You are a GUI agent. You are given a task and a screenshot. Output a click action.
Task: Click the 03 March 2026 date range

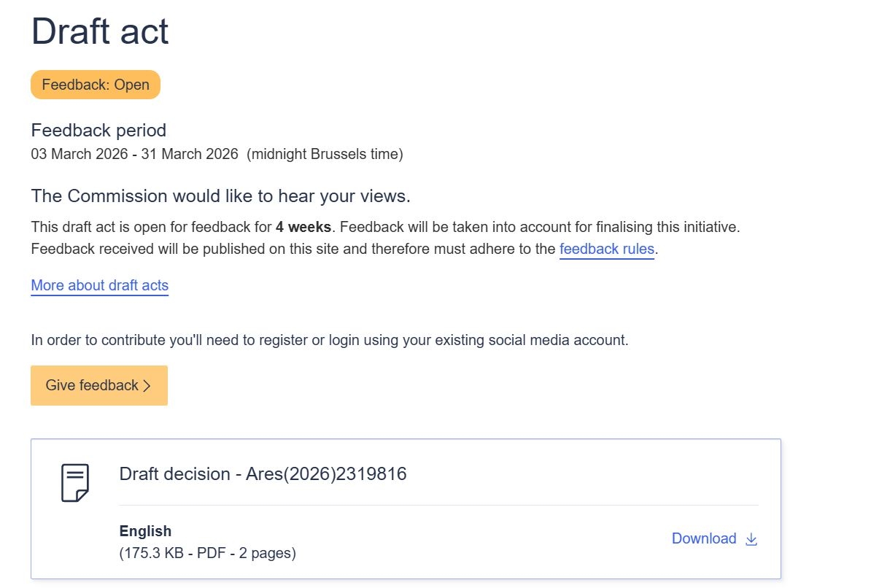click(x=134, y=154)
